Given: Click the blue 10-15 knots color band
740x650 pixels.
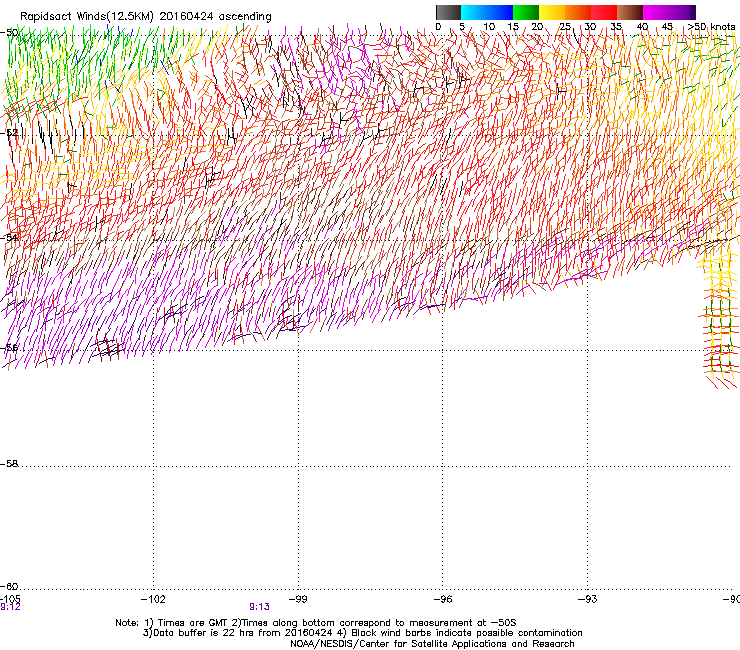Looking at the screenshot, I should click(500, 12).
